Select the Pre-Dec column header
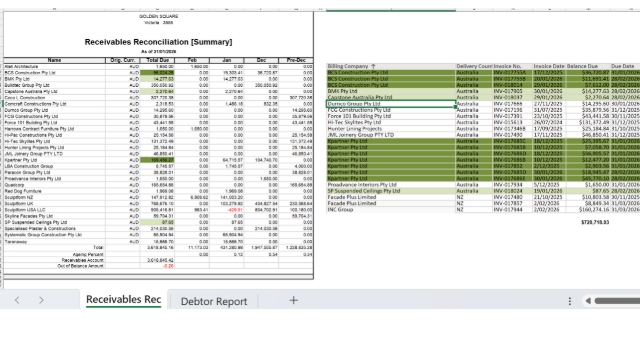 pos(296,60)
